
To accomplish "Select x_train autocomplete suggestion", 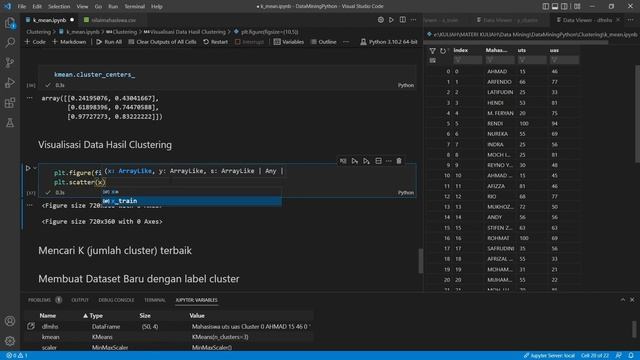I will [x=191, y=201].
